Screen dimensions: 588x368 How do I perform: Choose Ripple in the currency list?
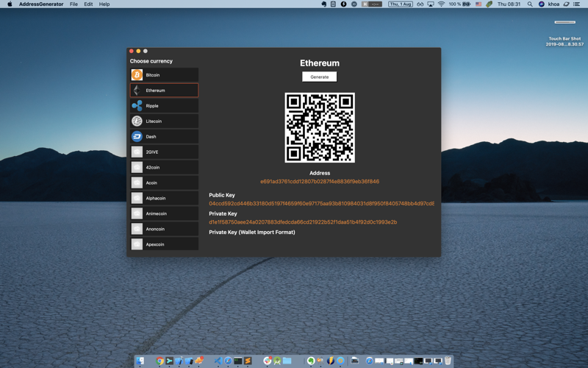[164, 106]
